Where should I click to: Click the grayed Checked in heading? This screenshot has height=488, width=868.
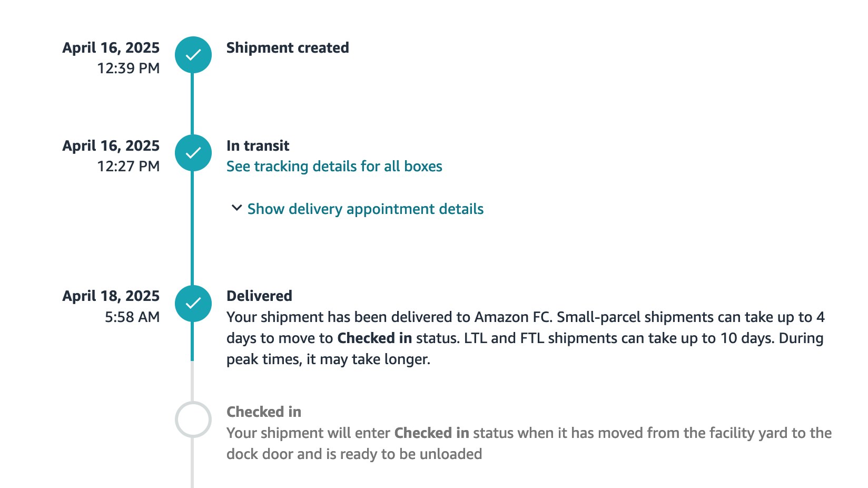point(264,412)
